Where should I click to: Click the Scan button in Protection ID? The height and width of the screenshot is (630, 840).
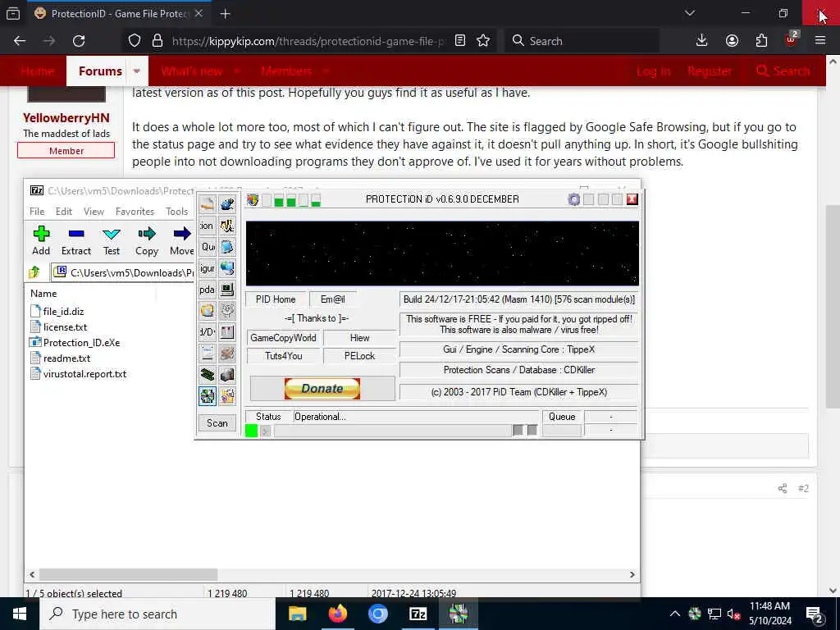(x=217, y=423)
